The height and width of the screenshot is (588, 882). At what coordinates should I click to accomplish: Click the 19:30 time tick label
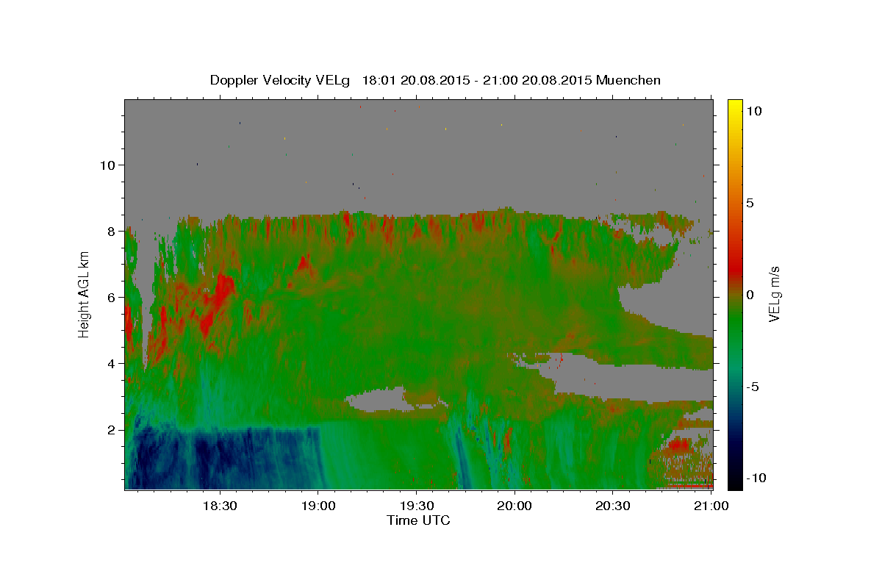click(416, 506)
